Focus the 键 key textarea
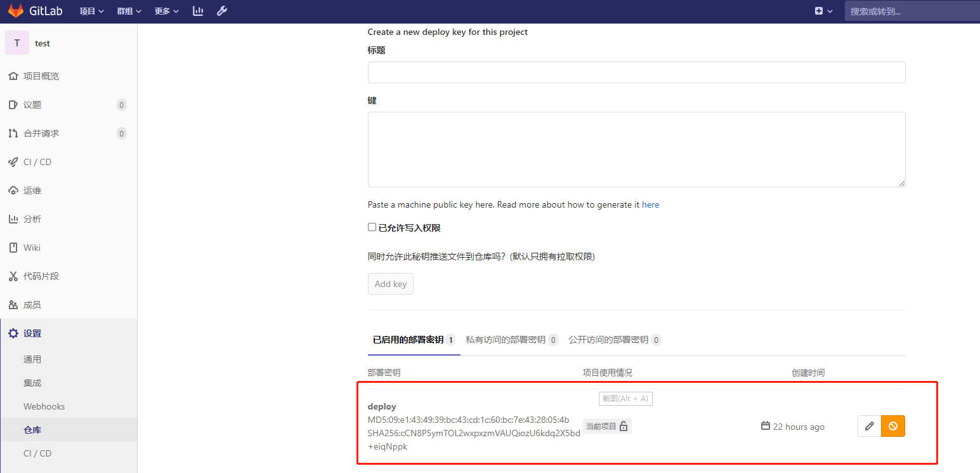 tap(637, 150)
